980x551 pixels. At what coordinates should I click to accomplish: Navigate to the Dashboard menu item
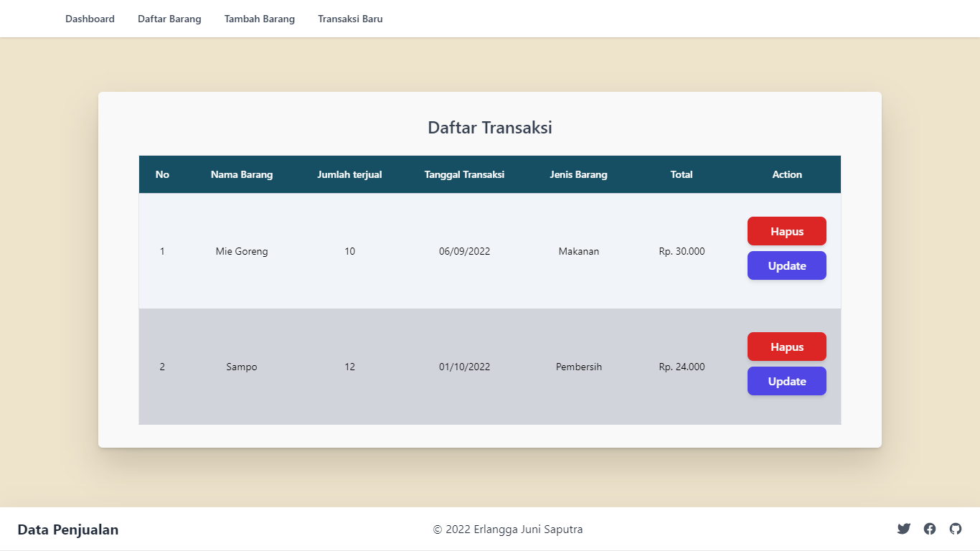pos(90,19)
